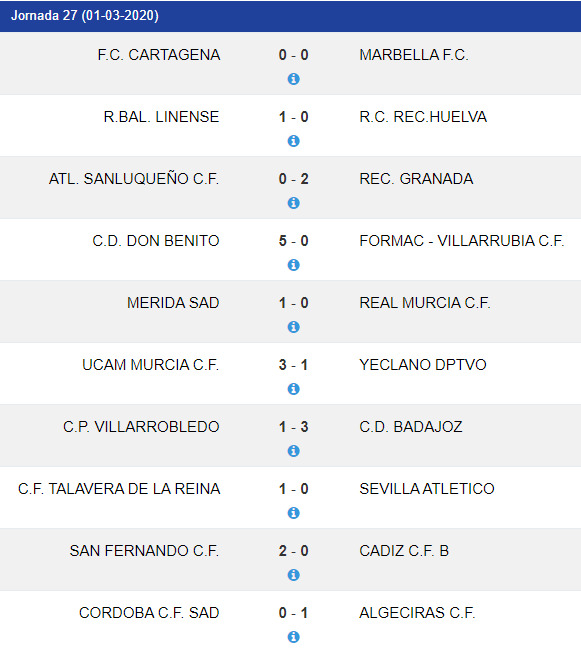Open FORMAC - VILLARRUBIA C.F. team
This screenshot has height=652, width=581.
462,241
